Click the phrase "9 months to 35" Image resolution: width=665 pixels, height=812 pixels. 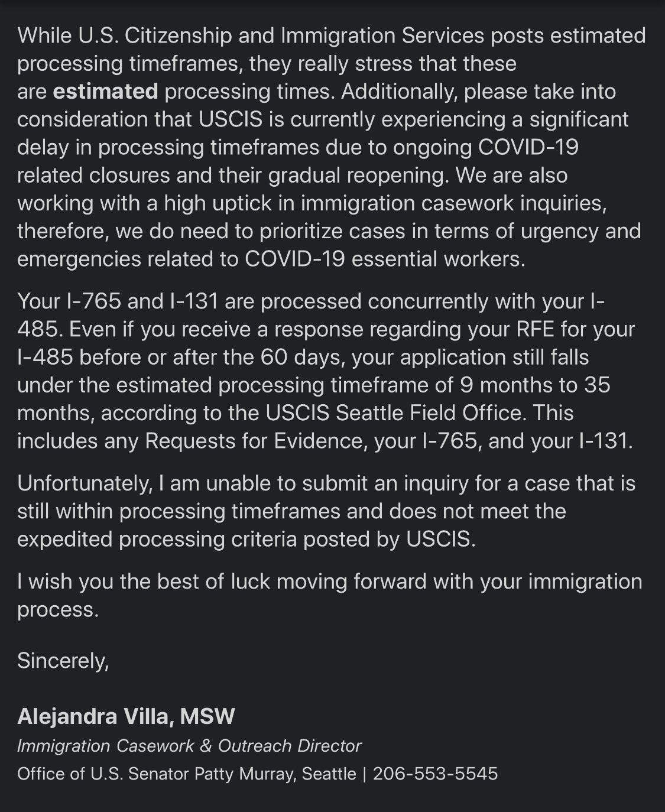(535, 385)
